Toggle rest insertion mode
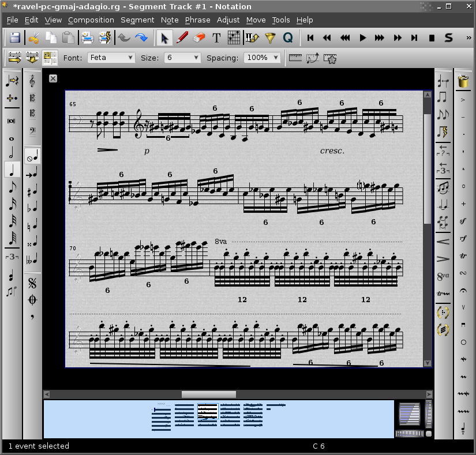Screen dimensions: 476x455 pyautogui.click(x=13, y=81)
